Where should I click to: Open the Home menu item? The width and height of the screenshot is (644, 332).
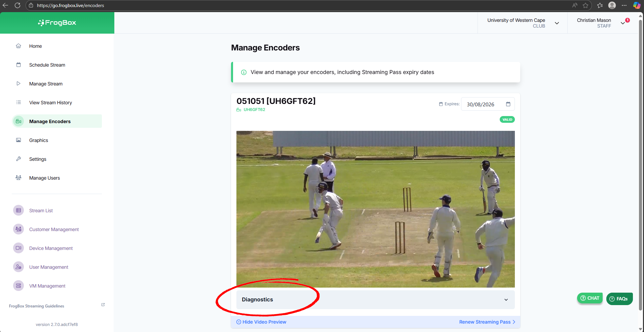point(35,46)
